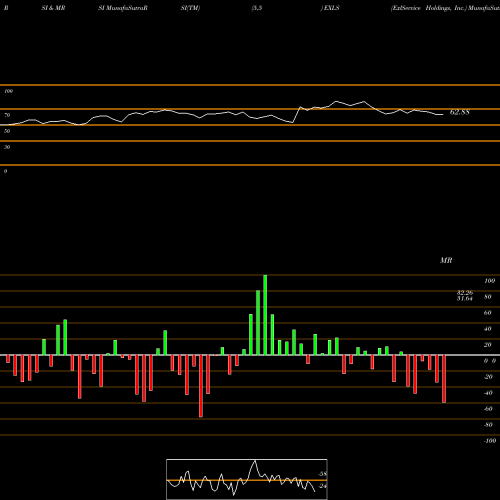
Task: Click the -58 label in mini chart
Action: pos(322,474)
